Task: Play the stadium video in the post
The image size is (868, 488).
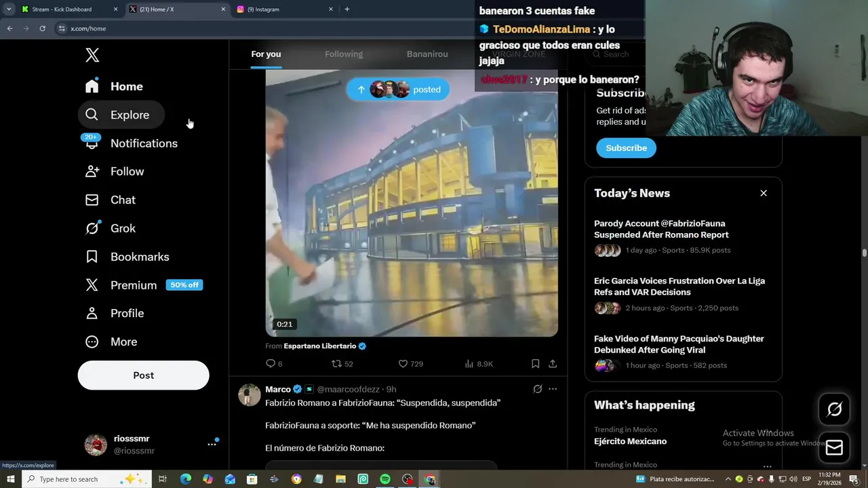Action: pos(412,203)
